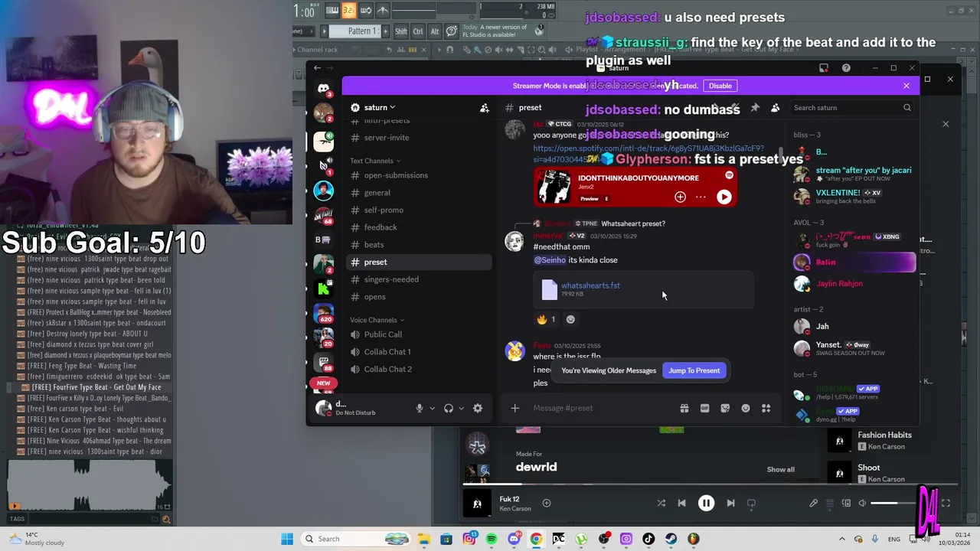This screenshot has width=980, height=551.
Task: Expand microphone input options arrow
Action: [x=432, y=409]
